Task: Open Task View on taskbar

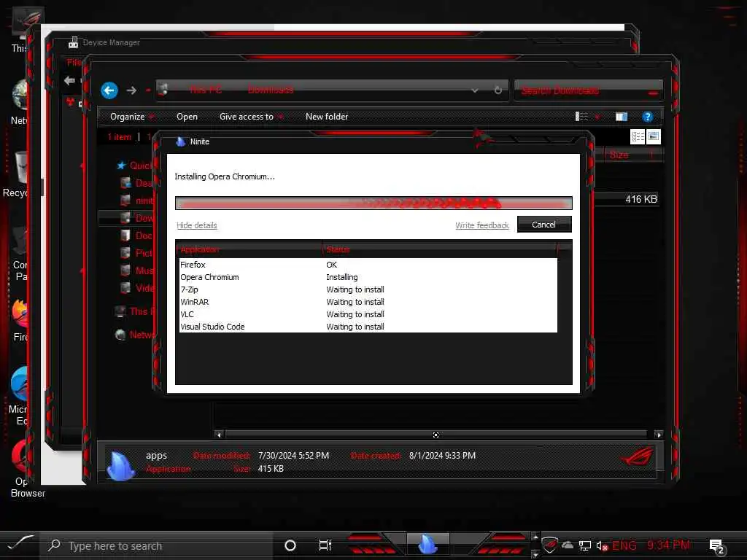Action: click(x=325, y=545)
